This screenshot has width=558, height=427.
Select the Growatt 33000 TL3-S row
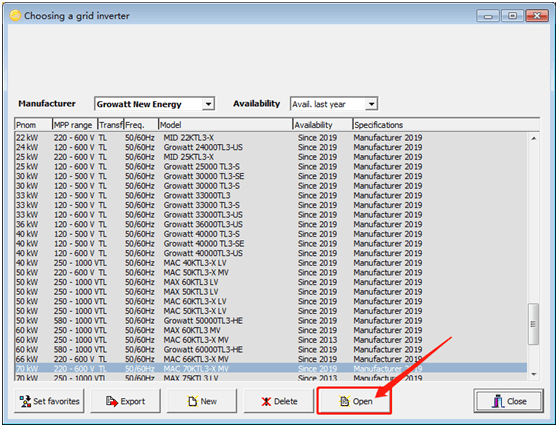pos(271,205)
